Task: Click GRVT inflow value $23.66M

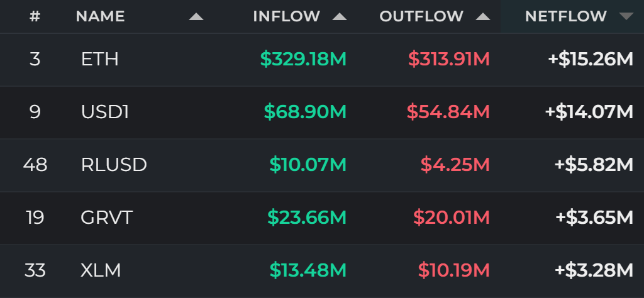Action: pyautogui.click(x=307, y=218)
